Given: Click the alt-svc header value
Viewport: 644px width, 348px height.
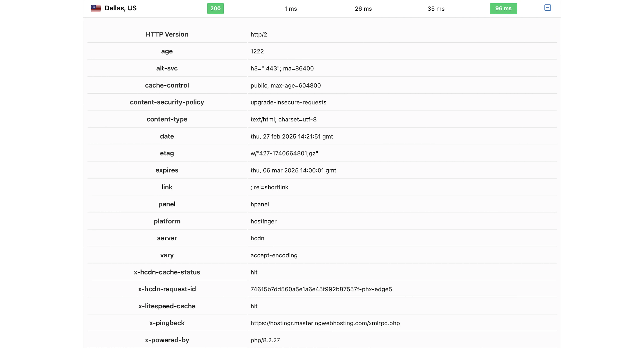Looking at the screenshot, I should [282, 69].
